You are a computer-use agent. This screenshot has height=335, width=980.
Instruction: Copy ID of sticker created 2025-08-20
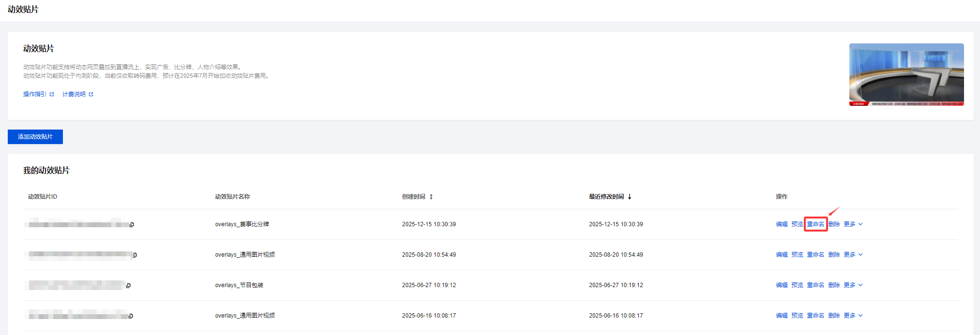(x=135, y=255)
